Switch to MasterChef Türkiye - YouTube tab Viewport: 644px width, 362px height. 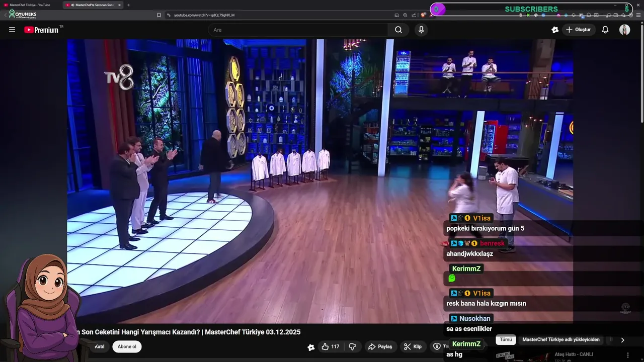tap(30, 5)
